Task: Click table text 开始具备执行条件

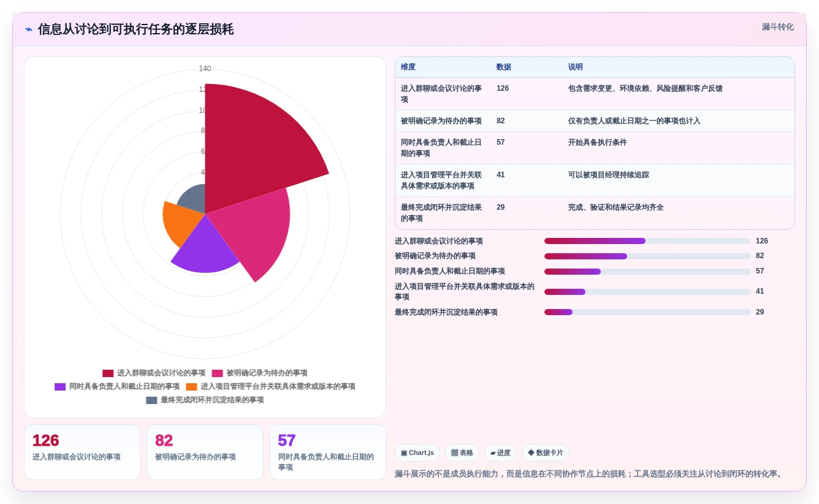Action: coord(598,142)
